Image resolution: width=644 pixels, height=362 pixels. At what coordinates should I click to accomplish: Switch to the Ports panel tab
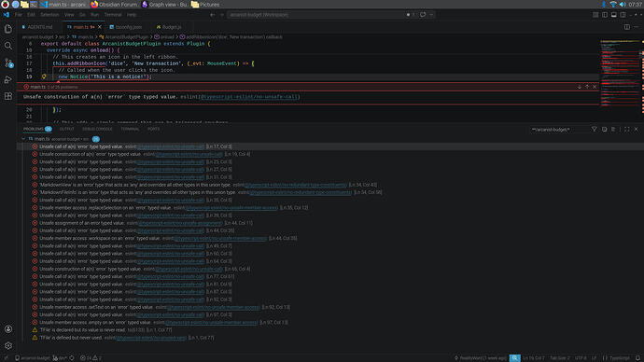pos(154,129)
